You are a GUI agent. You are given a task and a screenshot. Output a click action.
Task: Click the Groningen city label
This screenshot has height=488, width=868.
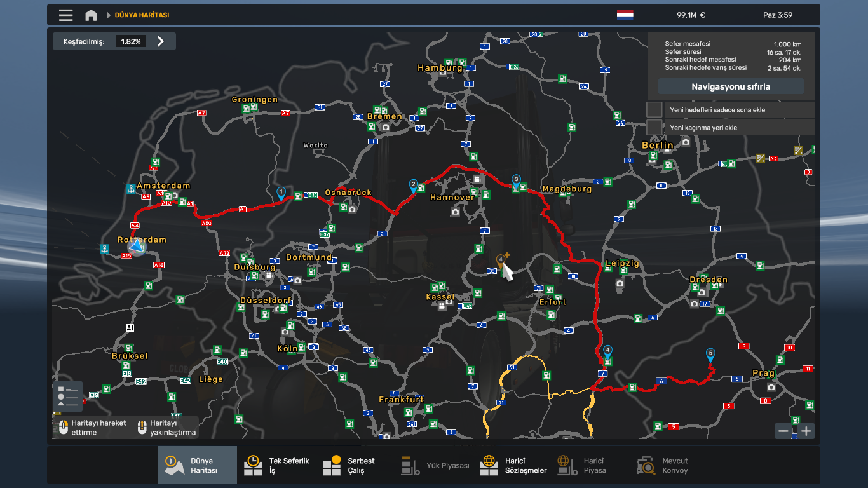pos(255,100)
